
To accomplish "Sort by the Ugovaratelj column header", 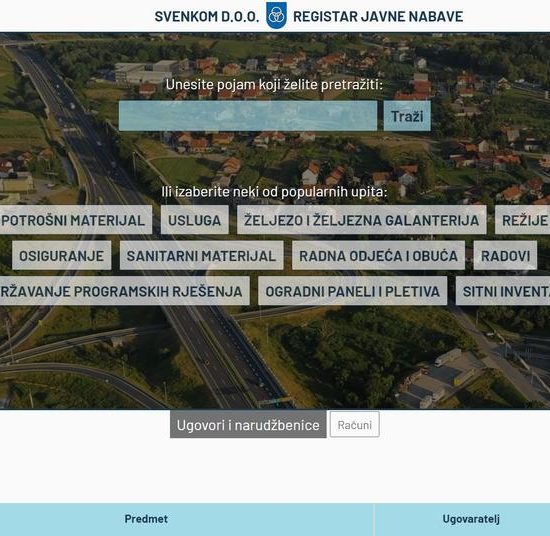I will pyautogui.click(x=471, y=519).
